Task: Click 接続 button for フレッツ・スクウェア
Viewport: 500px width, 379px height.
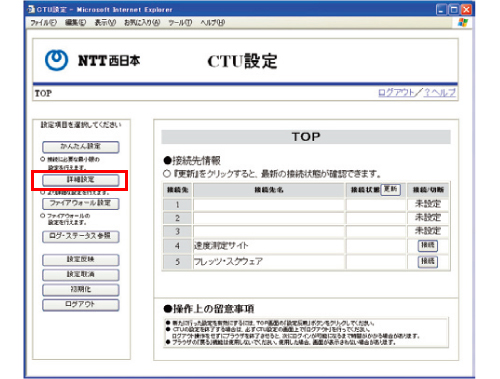Action: 428,262
